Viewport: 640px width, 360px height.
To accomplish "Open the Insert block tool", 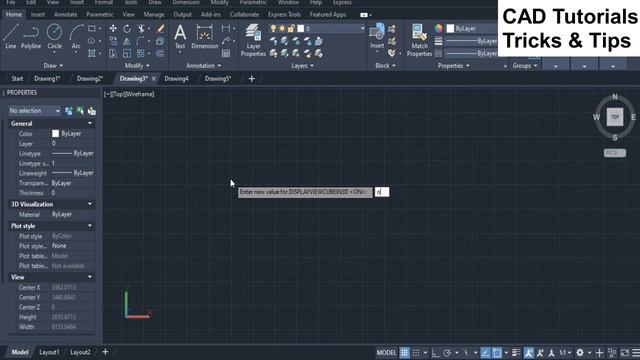I will [377, 36].
